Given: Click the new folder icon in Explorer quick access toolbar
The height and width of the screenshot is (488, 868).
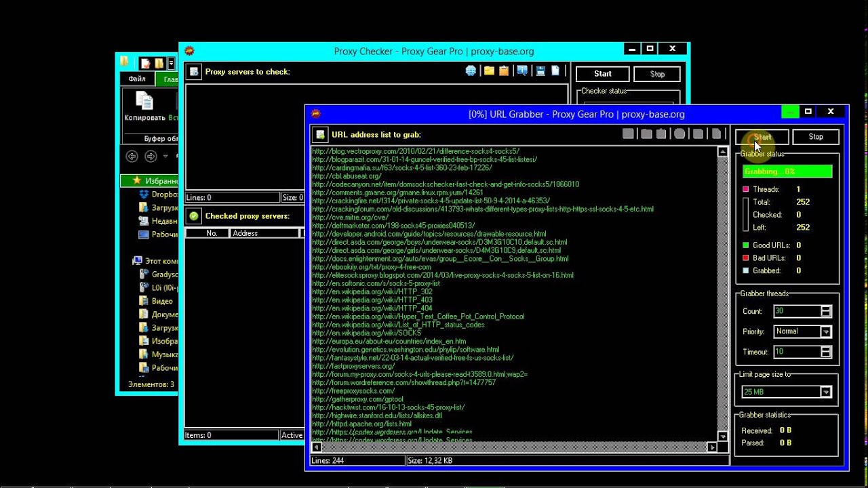Looking at the screenshot, I should coord(159,64).
